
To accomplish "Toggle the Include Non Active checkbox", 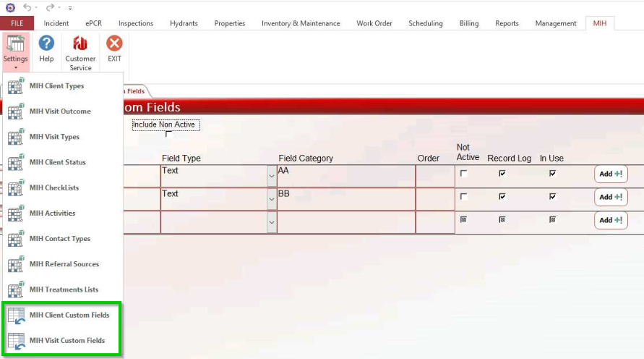I will (x=168, y=134).
